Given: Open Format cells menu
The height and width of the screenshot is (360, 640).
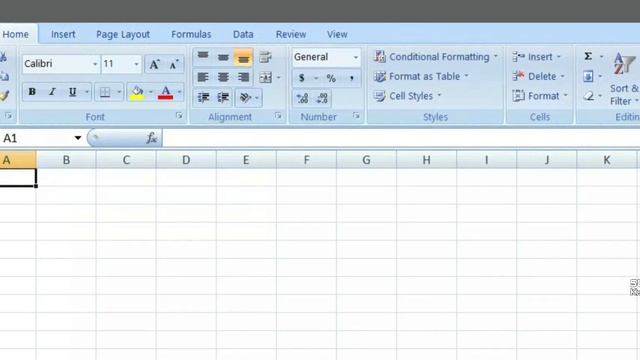Looking at the screenshot, I should point(540,96).
